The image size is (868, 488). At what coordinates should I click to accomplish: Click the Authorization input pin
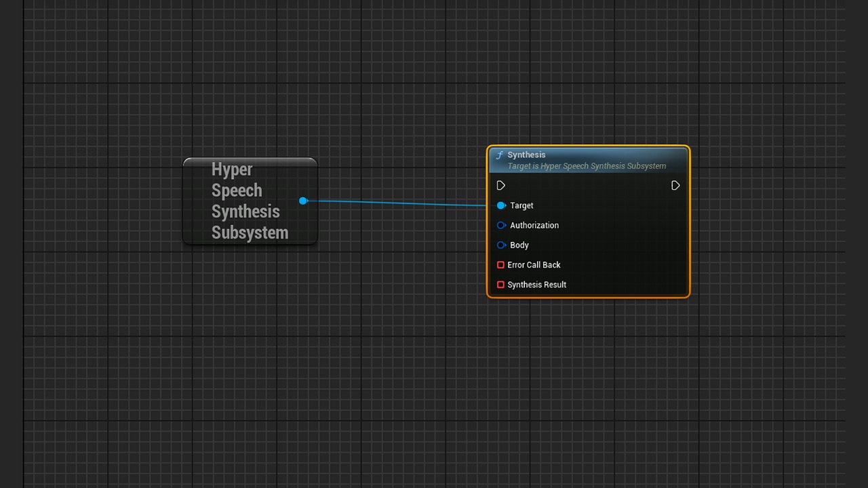pyautogui.click(x=501, y=225)
